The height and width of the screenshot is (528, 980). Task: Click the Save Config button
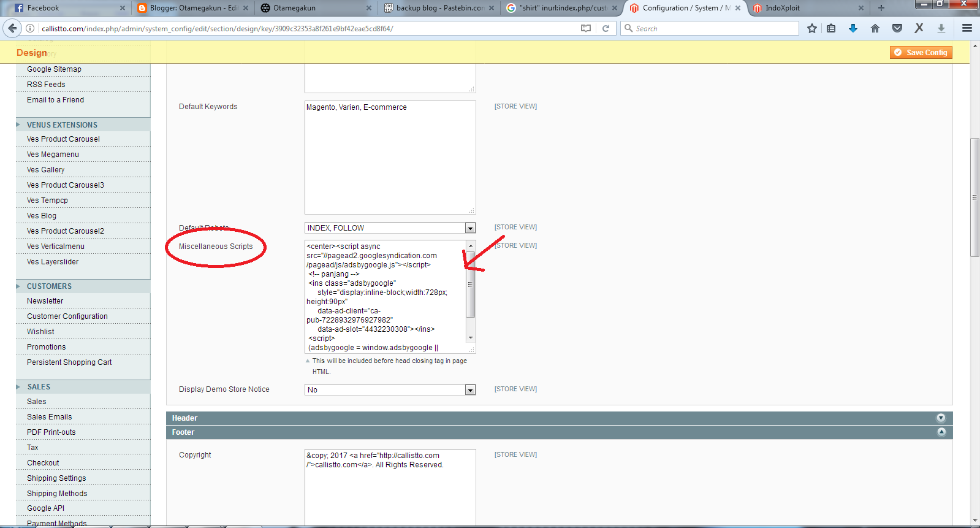coord(921,53)
